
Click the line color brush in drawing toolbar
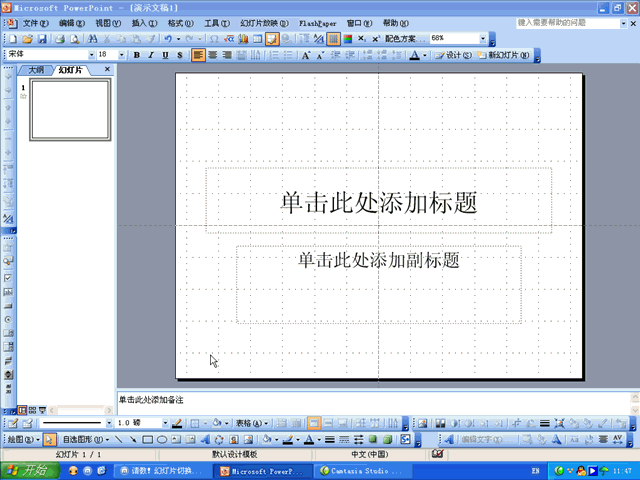(x=288, y=440)
